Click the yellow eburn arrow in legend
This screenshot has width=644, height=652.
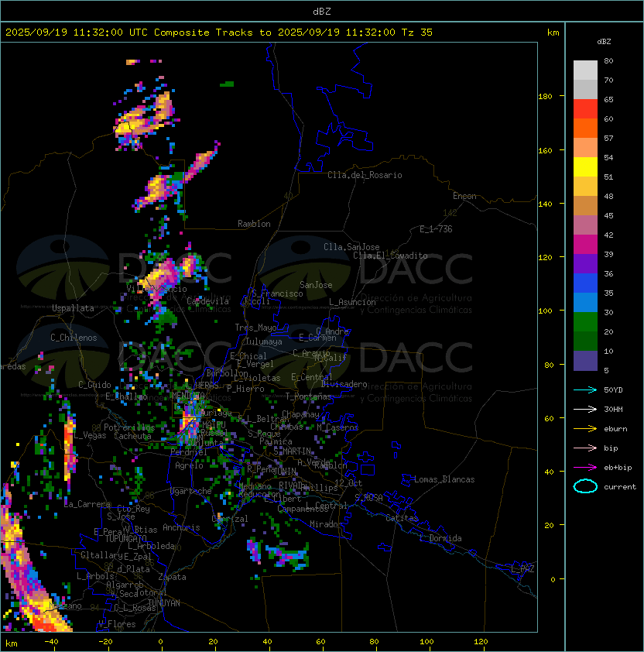point(585,429)
